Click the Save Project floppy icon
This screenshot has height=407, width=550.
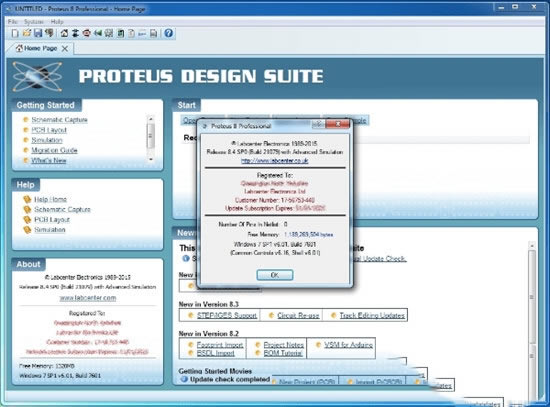point(38,33)
